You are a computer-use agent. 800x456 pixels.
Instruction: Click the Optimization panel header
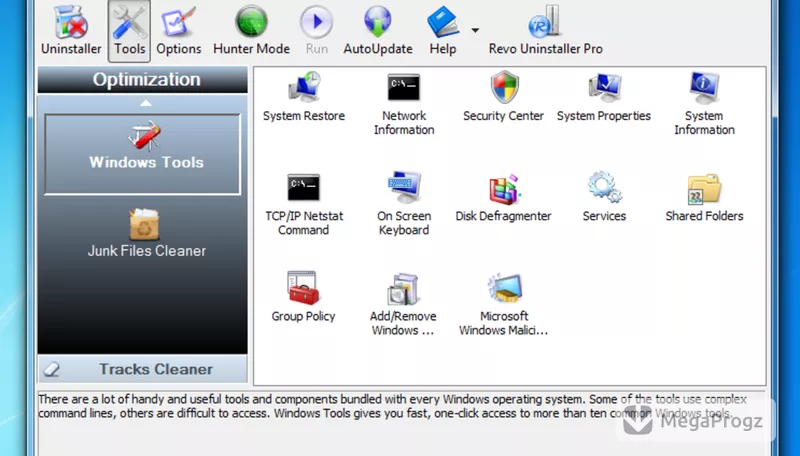142,80
